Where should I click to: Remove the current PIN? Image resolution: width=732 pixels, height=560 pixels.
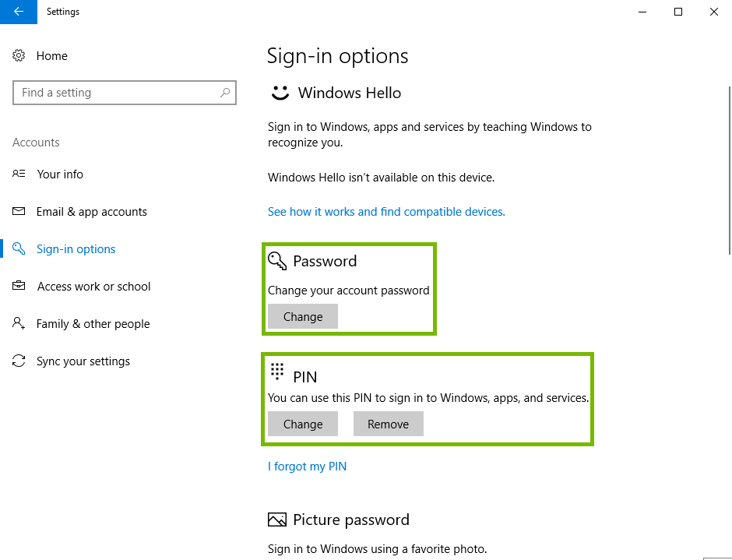click(388, 424)
